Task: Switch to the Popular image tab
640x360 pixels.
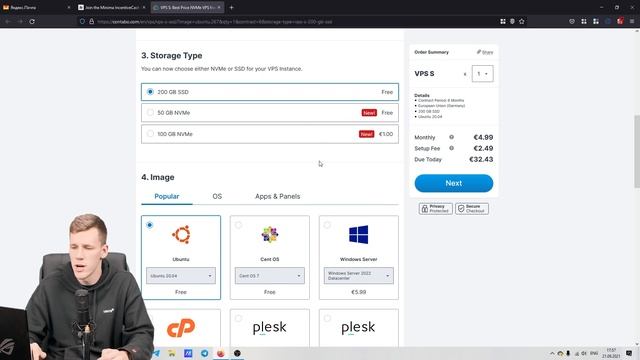Action: pos(167,196)
